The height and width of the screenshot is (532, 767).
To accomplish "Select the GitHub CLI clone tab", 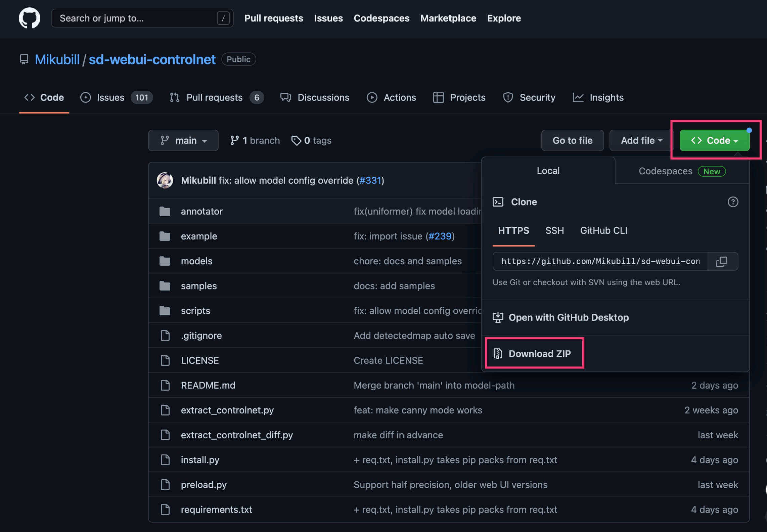I will (x=603, y=230).
